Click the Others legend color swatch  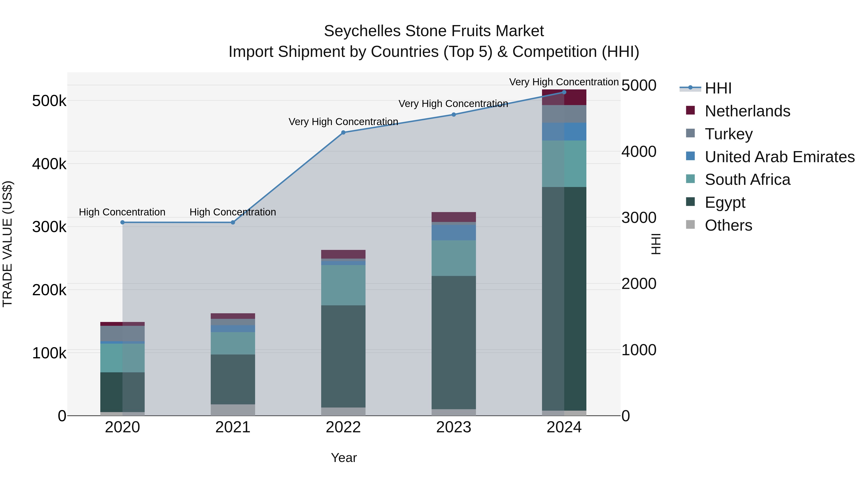690,225
